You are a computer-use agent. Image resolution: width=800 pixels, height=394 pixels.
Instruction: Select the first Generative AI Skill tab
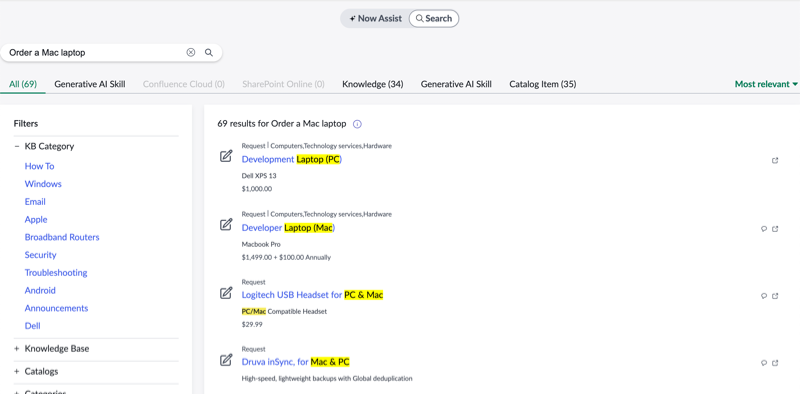[x=90, y=84]
